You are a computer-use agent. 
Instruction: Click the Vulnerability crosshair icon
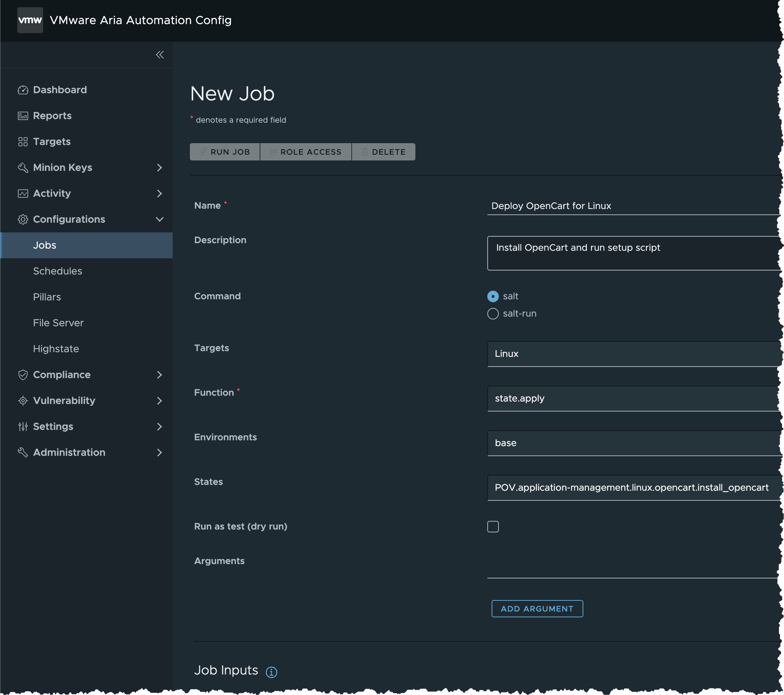click(23, 401)
